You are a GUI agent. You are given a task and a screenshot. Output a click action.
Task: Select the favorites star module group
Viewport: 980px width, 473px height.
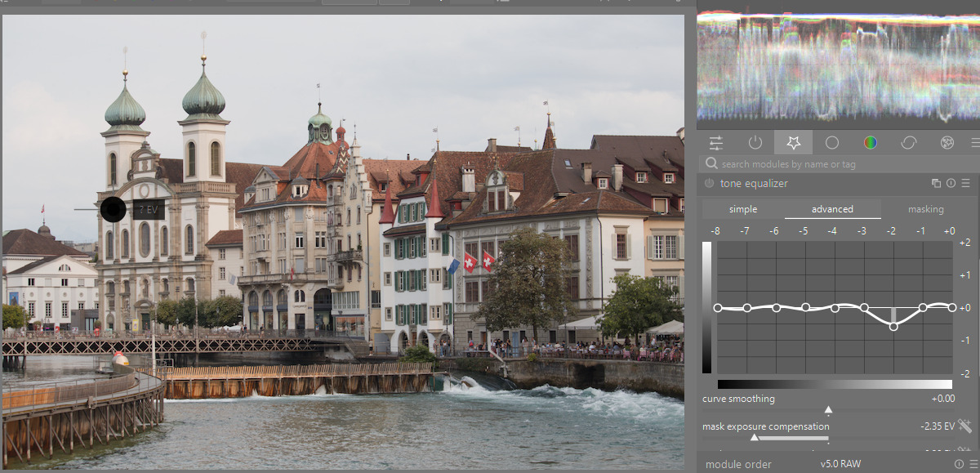[793, 143]
